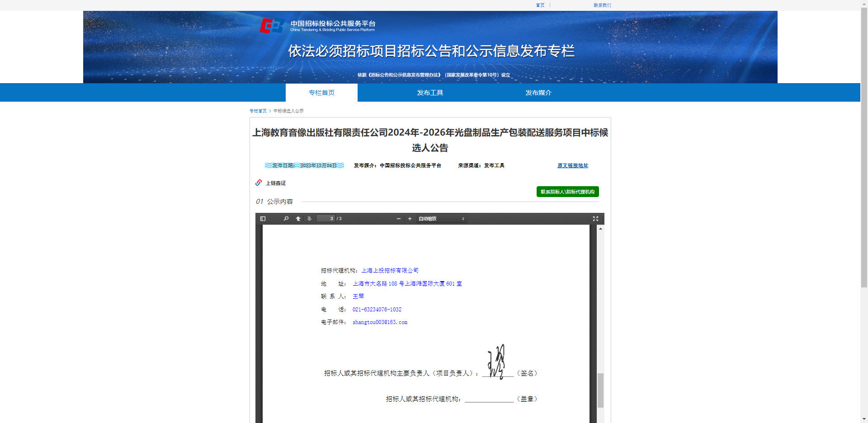Zoom in with the plus button
The height and width of the screenshot is (423, 868).
tap(410, 219)
